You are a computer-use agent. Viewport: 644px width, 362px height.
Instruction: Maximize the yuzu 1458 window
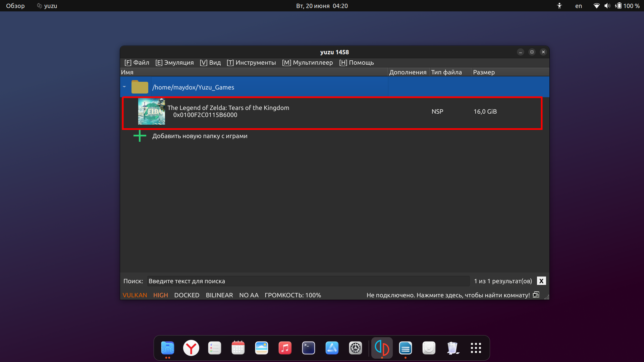point(532,52)
